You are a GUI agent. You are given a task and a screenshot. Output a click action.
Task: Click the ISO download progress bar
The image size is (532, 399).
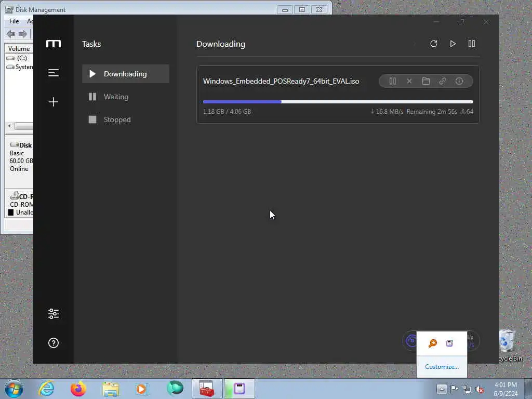pos(338,102)
